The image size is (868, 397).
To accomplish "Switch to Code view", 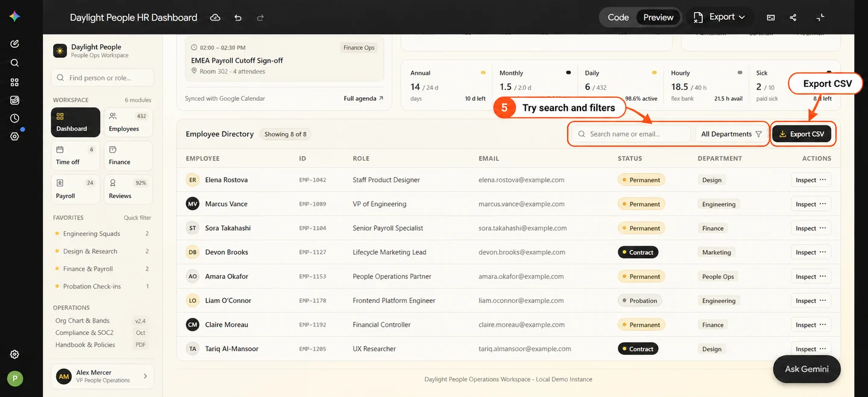I will [x=618, y=17].
